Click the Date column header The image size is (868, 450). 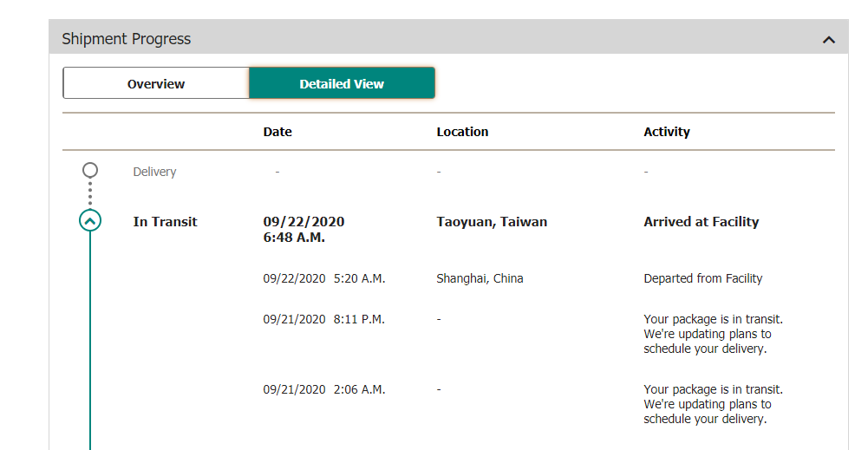[x=277, y=132]
